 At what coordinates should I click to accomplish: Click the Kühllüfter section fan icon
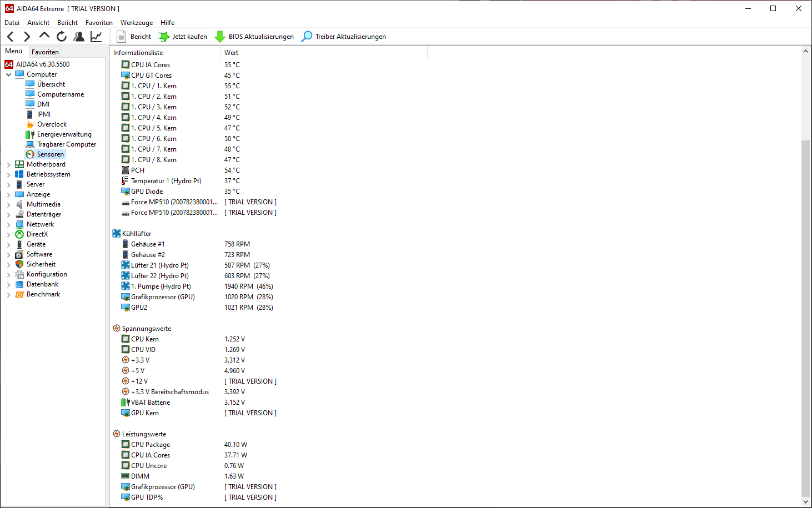[117, 234]
